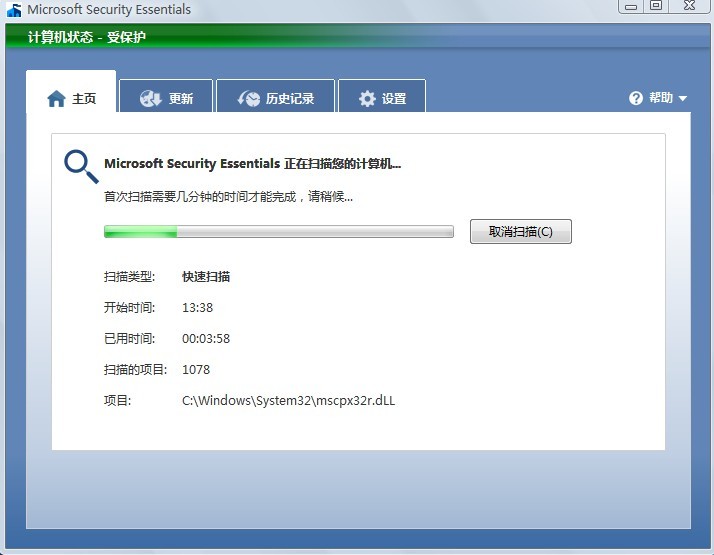Image resolution: width=714 pixels, height=555 pixels.
Task: Open the 设置 tab label
Action: [x=394, y=98]
